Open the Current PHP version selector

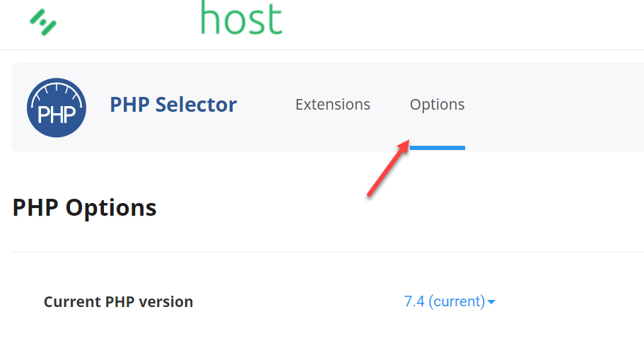(450, 301)
